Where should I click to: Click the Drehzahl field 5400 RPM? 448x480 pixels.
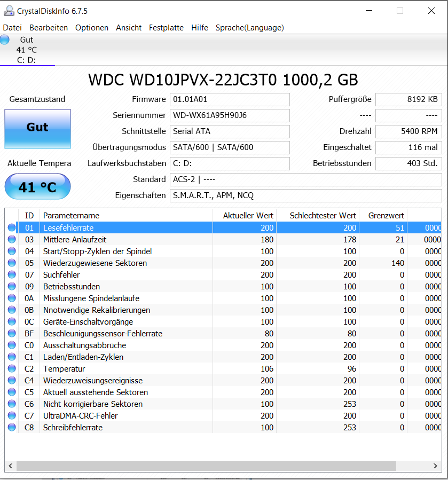click(409, 131)
